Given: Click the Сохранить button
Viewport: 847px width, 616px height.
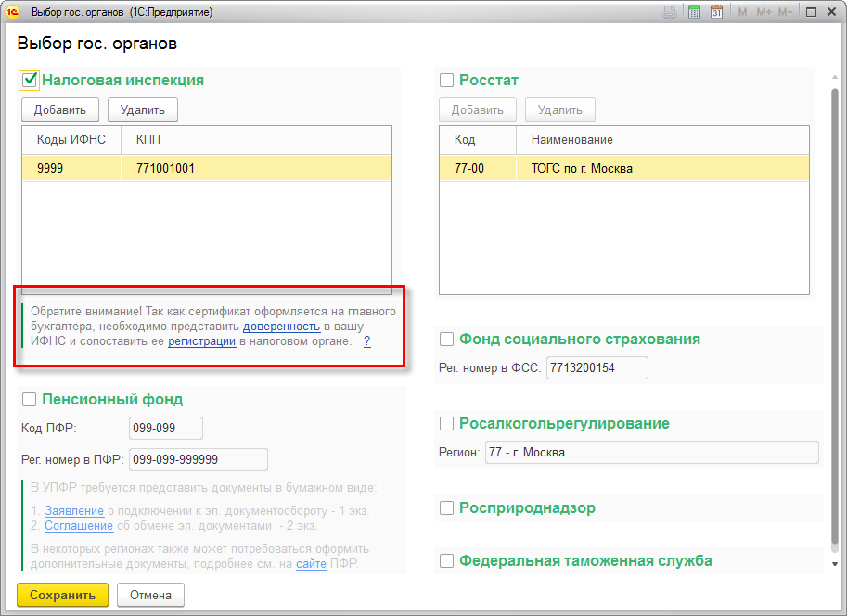Looking at the screenshot, I should pyautogui.click(x=62, y=595).
